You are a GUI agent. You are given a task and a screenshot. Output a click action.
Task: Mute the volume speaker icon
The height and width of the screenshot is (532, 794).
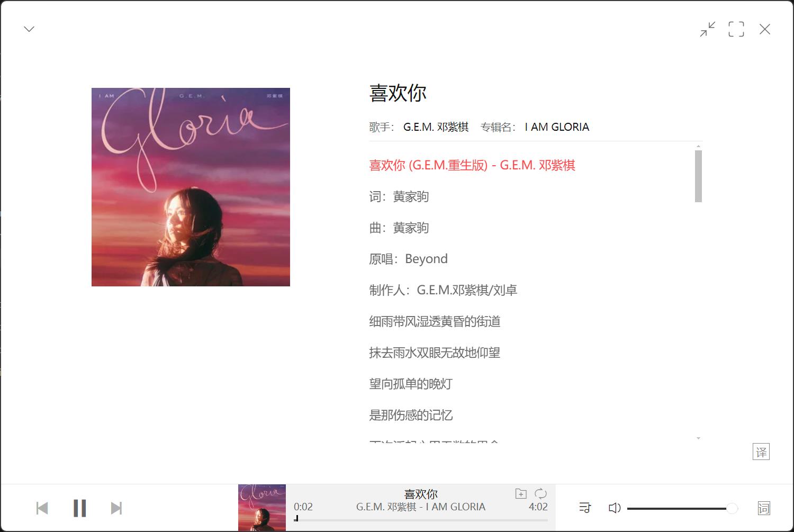tap(614, 508)
